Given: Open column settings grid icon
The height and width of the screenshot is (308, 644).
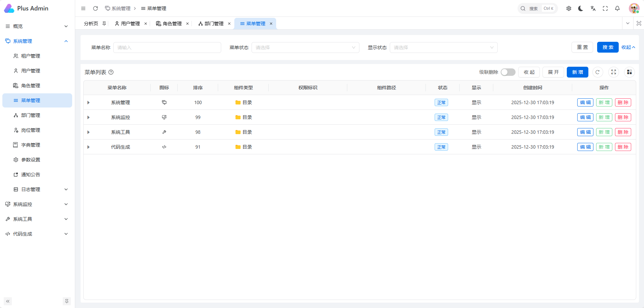Looking at the screenshot, I should coord(629,72).
